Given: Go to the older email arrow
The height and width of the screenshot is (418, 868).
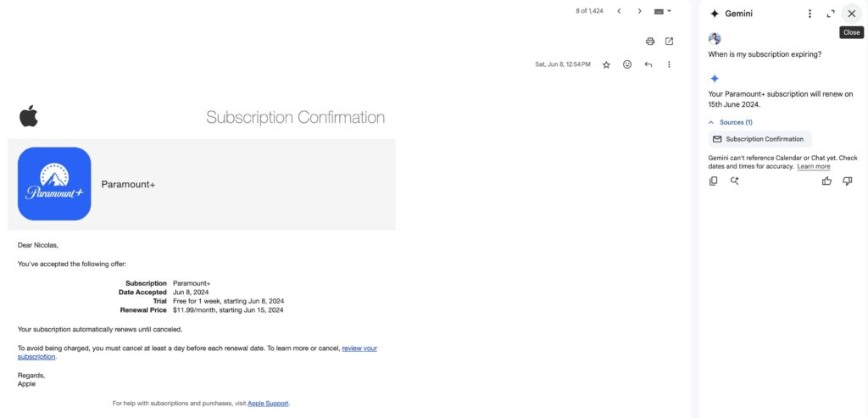Looking at the screenshot, I should (639, 11).
